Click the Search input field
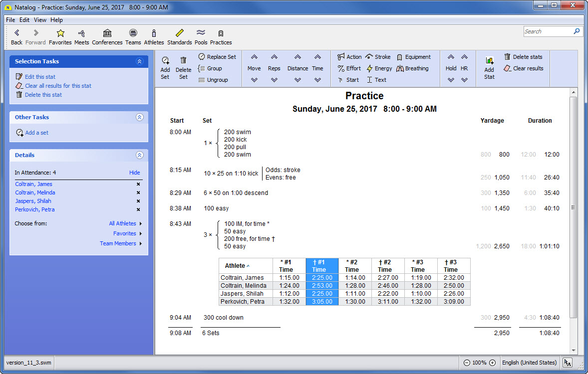Image resolution: width=588 pixels, height=374 pixels. 547,31
